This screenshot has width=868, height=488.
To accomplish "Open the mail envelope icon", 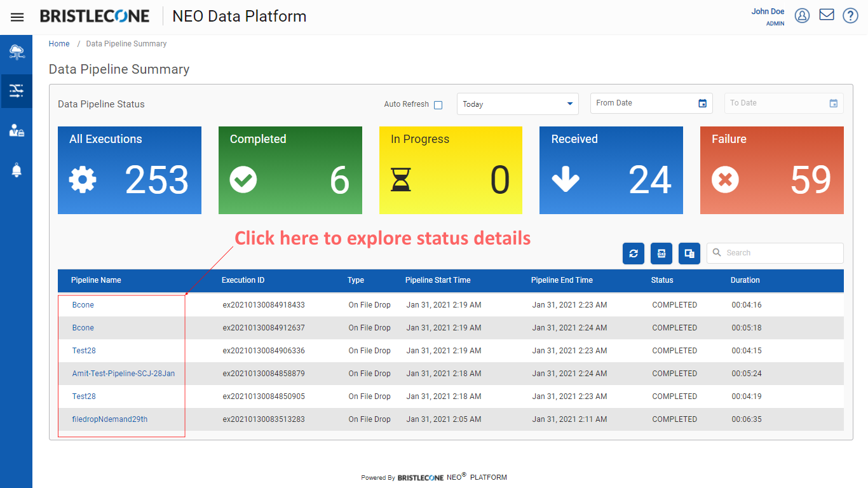I will coord(827,15).
